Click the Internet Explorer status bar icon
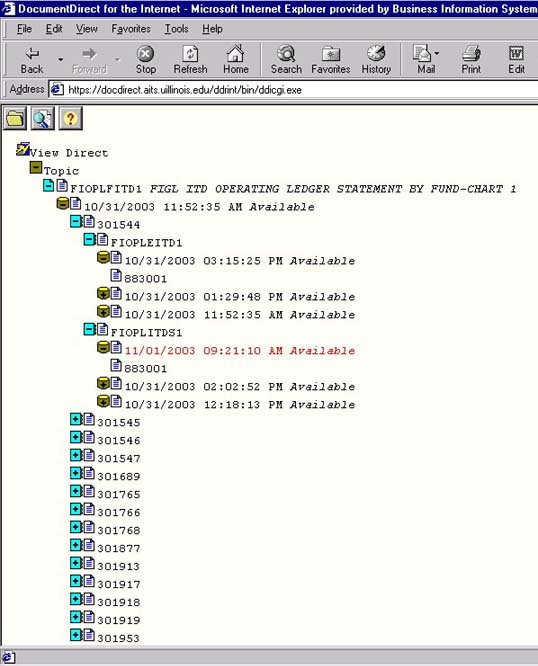This screenshot has width=538, height=666. pyautogui.click(x=8, y=658)
